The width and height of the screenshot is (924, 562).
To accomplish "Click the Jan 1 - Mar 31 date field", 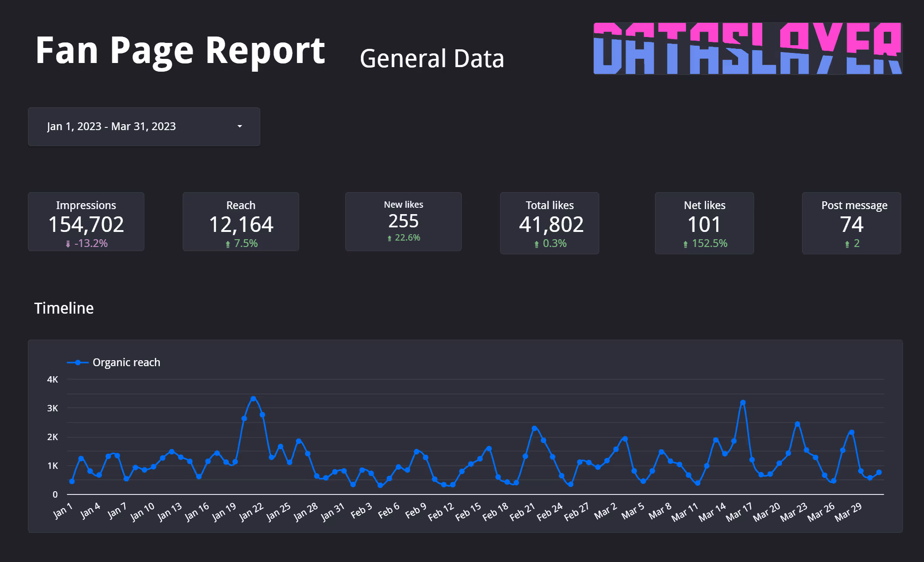I will pyautogui.click(x=111, y=126).
